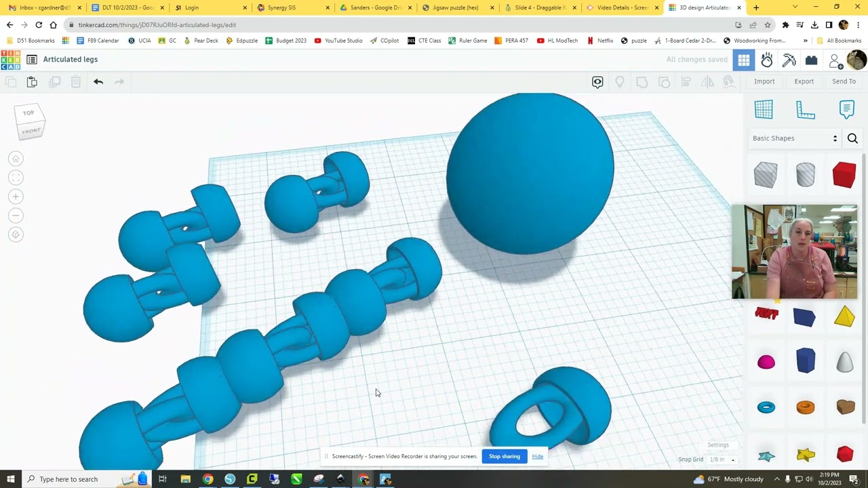
Task: Click the Ungroup shapes icon
Action: (665, 82)
